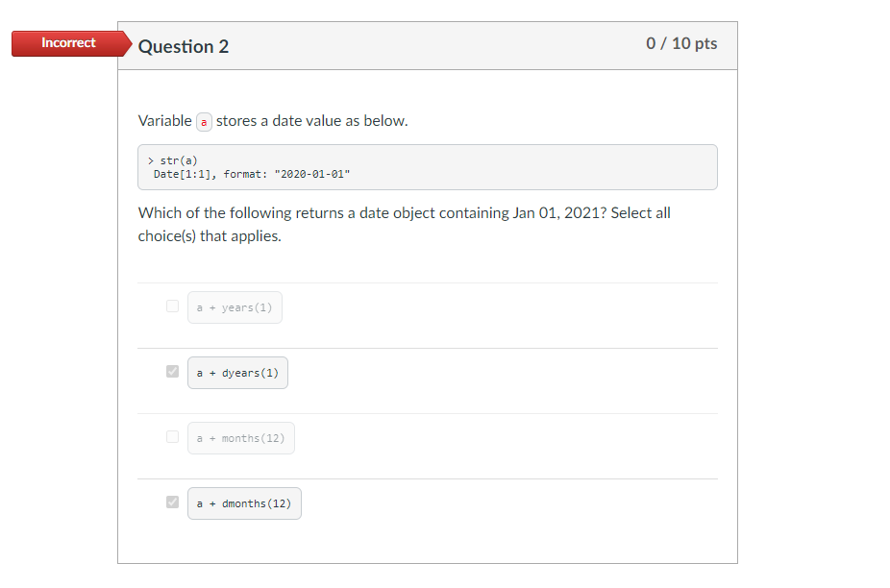
Task: Click the a + months(12) code label
Action: coord(240,438)
